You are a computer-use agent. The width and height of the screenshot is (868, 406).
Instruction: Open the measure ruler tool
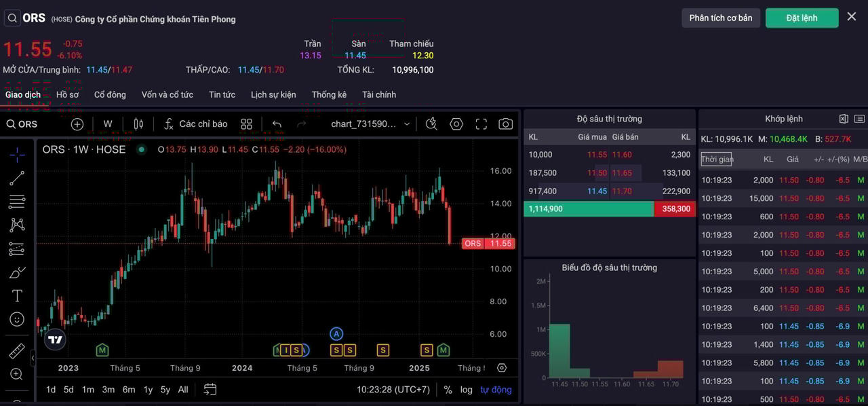point(17,351)
